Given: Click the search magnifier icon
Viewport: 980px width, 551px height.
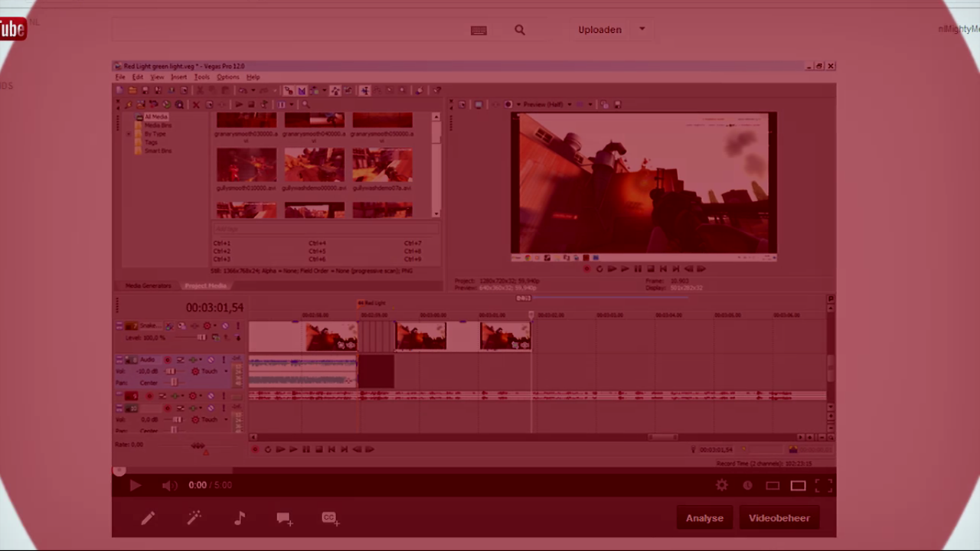Looking at the screenshot, I should tap(520, 30).
